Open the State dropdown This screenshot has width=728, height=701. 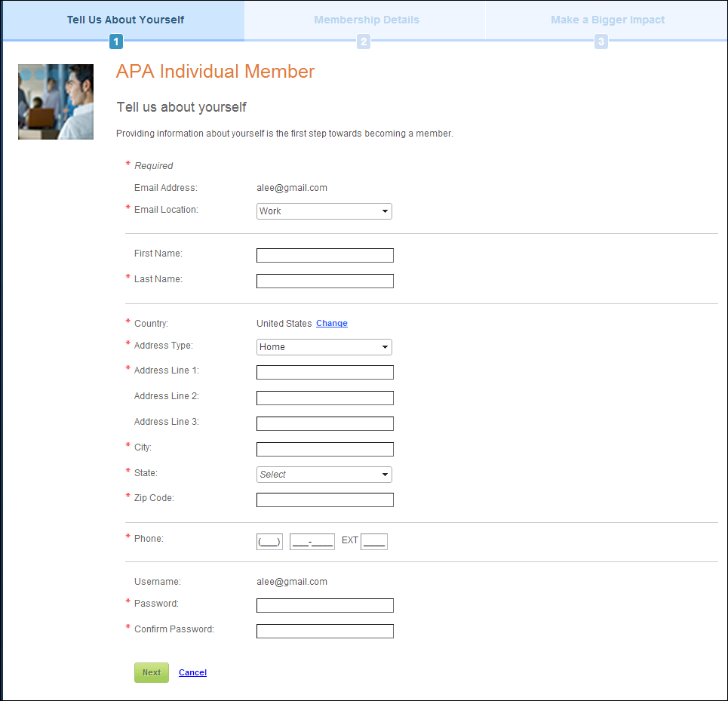(324, 475)
